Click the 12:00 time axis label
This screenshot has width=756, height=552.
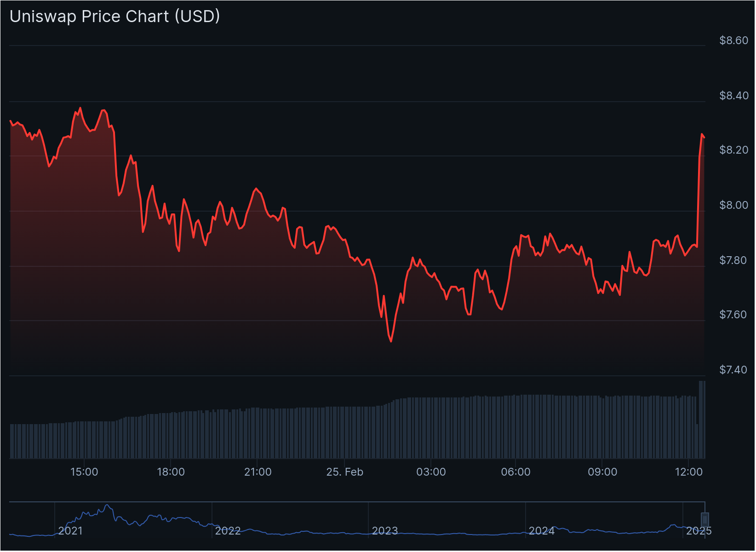(x=689, y=472)
